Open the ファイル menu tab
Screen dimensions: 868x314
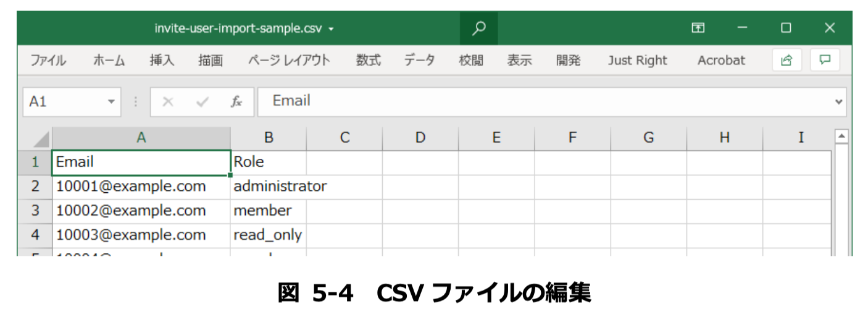pos(48,61)
